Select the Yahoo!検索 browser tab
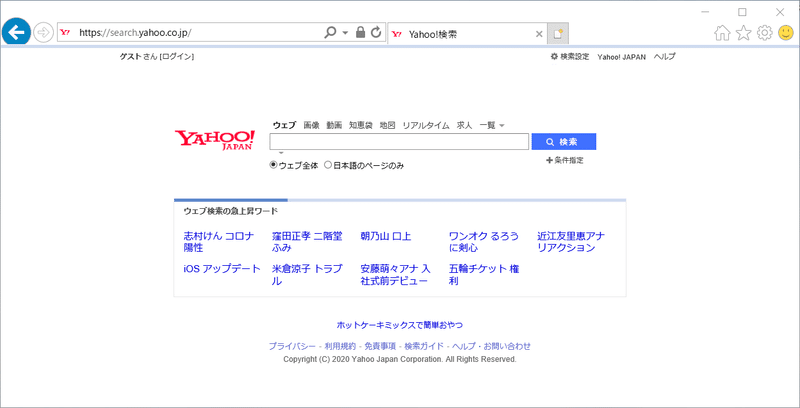This screenshot has height=408, width=800. click(466, 34)
